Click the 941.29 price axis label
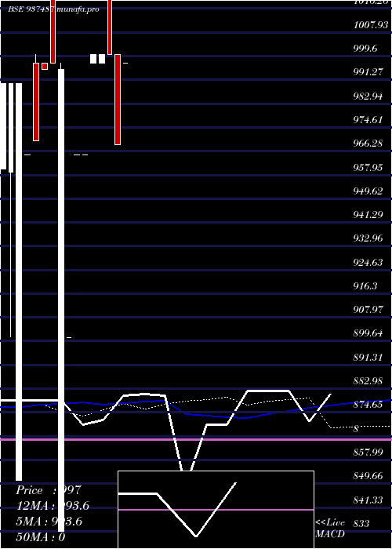The width and height of the screenshot is (392, 549). (x=368, y=215)
